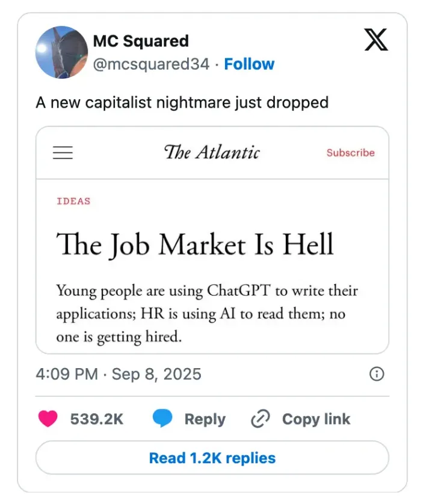This screenshot has height=504, width=432.
Task: Click the @mcsquared34 handle
Action: click(x=150, y=64)
